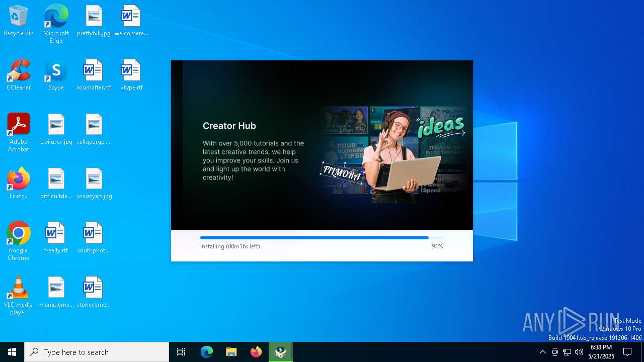Open Edge from the taskbar
644x362 pixels.
(207, 352)
